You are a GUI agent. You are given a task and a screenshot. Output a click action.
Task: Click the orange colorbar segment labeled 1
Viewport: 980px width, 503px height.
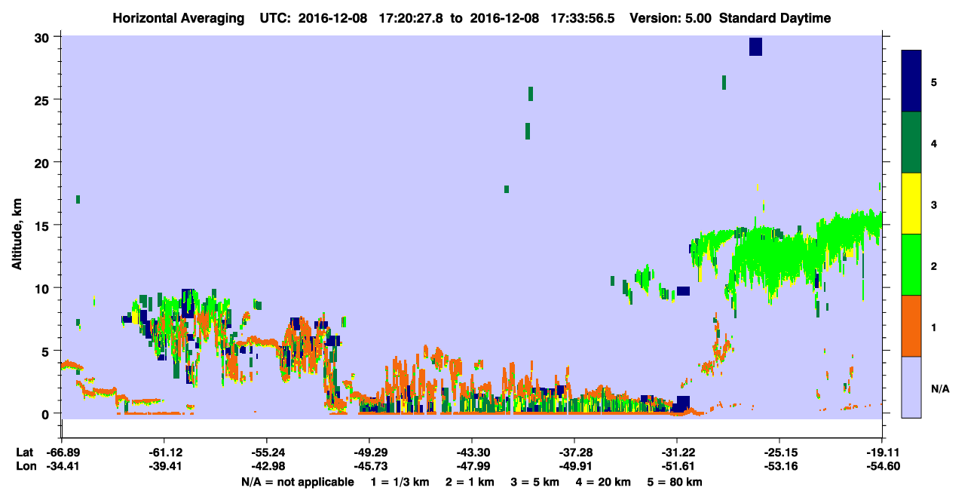pyautogui.click(x=911, y=326)
